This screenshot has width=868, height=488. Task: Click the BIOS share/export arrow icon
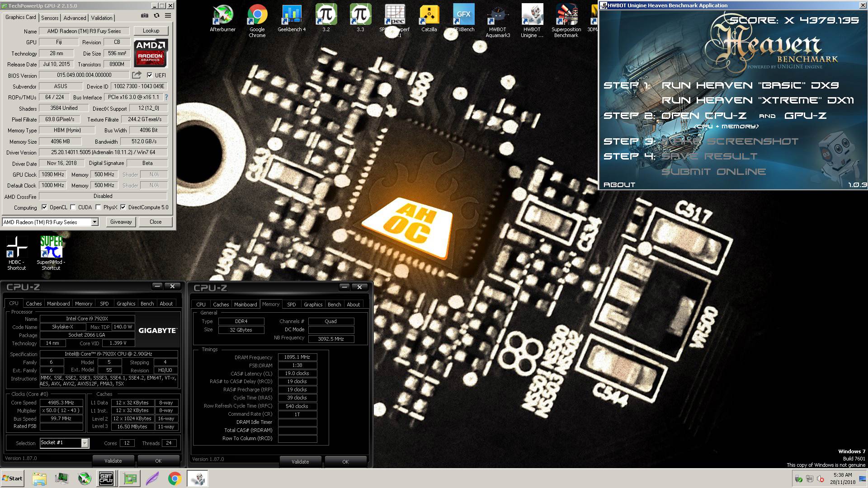[137, 75]
